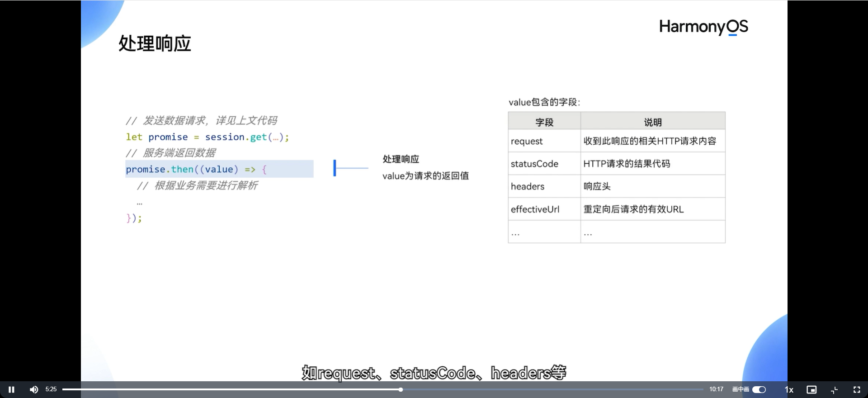Click the HarmonyOS logo

[x=703, y=27]
